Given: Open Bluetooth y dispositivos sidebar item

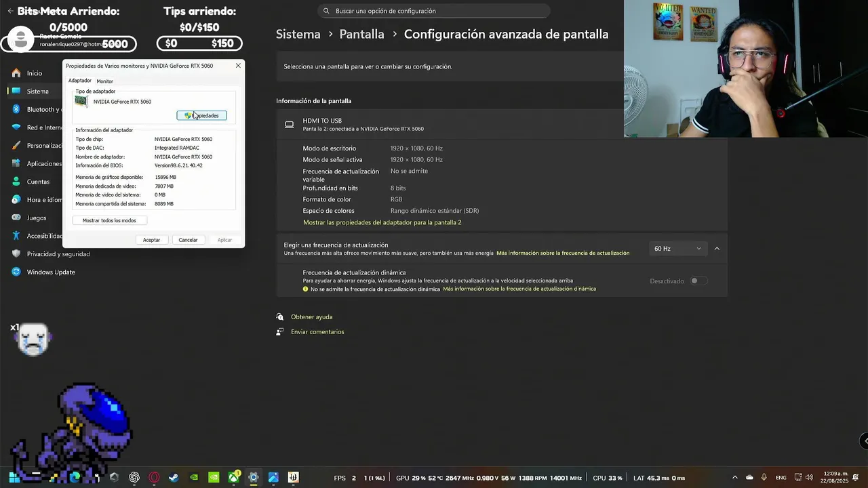Looking at the screenshot, I should (x=35, y=109).
